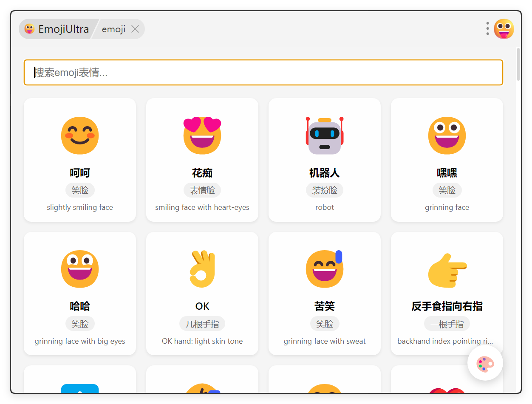Click the 笑脸 tag under 哈哈
Viewport: 532px width, 404px height.
pos(80,324)
